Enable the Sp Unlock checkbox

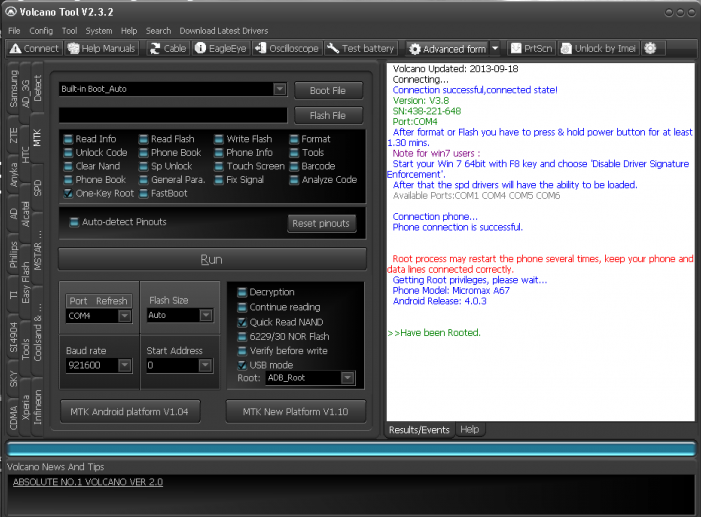pos(144,166)
